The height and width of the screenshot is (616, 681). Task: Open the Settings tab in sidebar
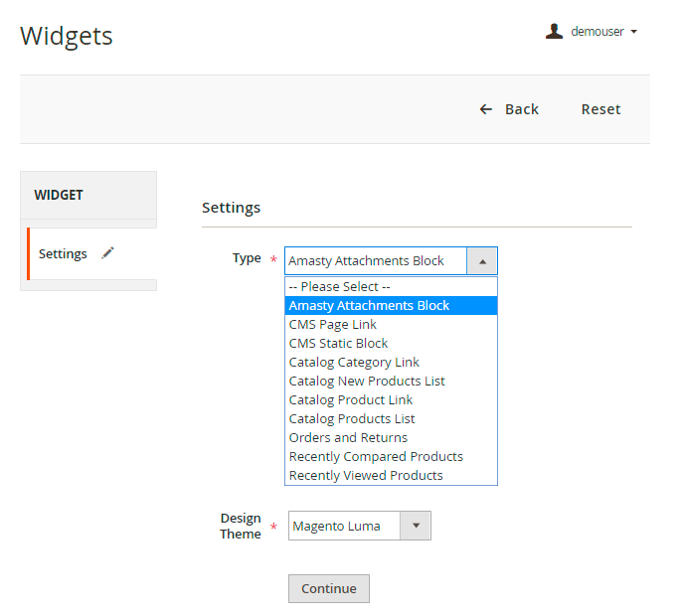[64, 253]
